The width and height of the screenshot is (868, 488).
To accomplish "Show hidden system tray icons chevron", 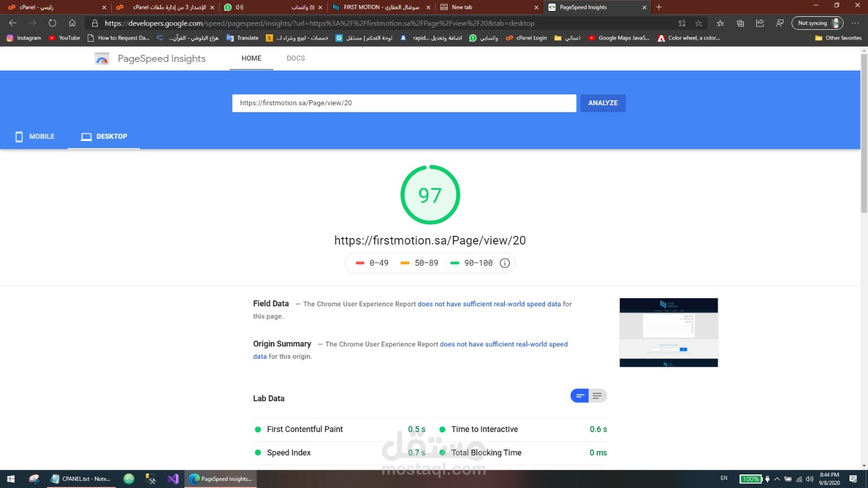I will pos(777,479).
